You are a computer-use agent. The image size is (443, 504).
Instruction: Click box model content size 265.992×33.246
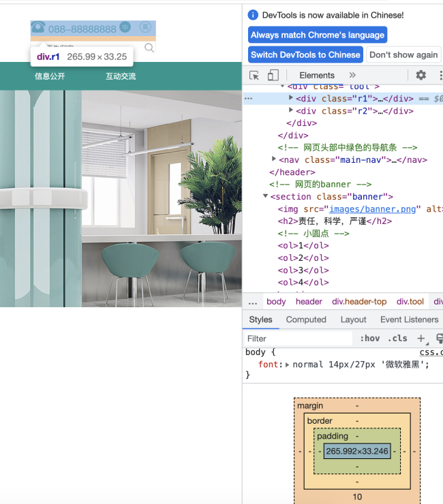tap(357, 452)
